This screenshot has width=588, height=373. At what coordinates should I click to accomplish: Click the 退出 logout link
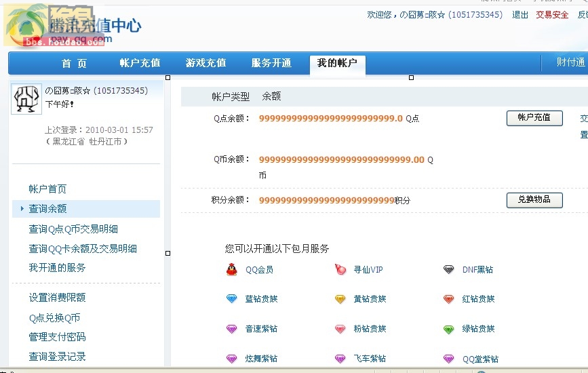pyautogui.click(x=520, y=15)
